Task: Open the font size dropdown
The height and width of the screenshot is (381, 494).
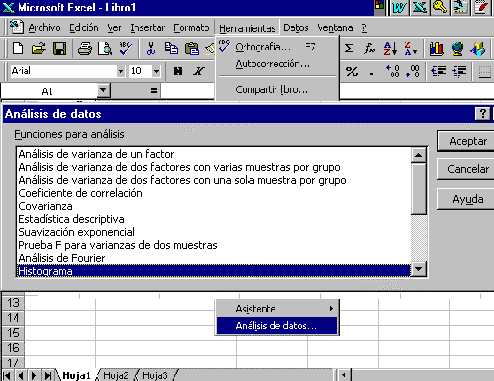Action: [x=156, y=71]
